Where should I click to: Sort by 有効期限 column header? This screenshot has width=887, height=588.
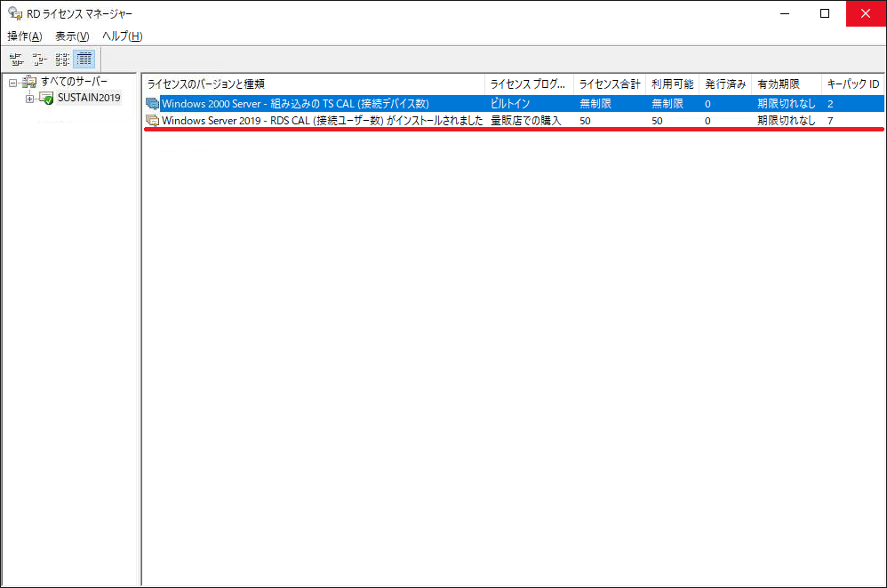pyautogui.click(x=787, y=84)
